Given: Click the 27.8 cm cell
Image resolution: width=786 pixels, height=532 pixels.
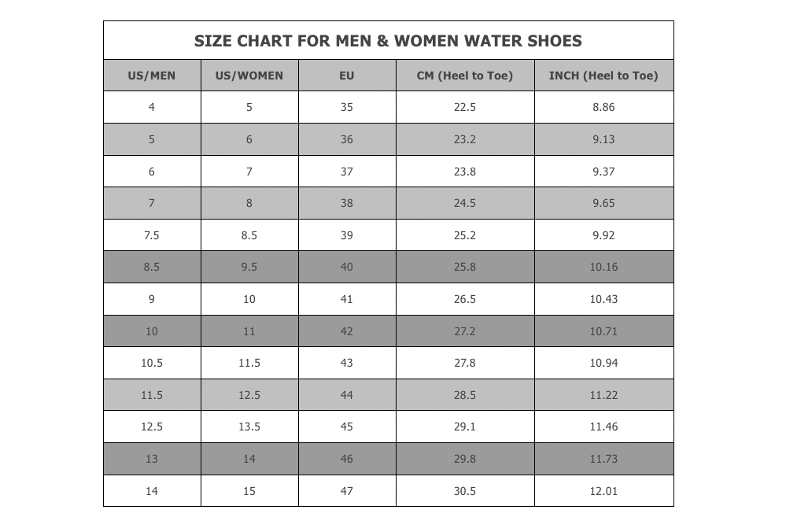Looking at the screenshot, I should pyautogui.click(x=465, y=363).
